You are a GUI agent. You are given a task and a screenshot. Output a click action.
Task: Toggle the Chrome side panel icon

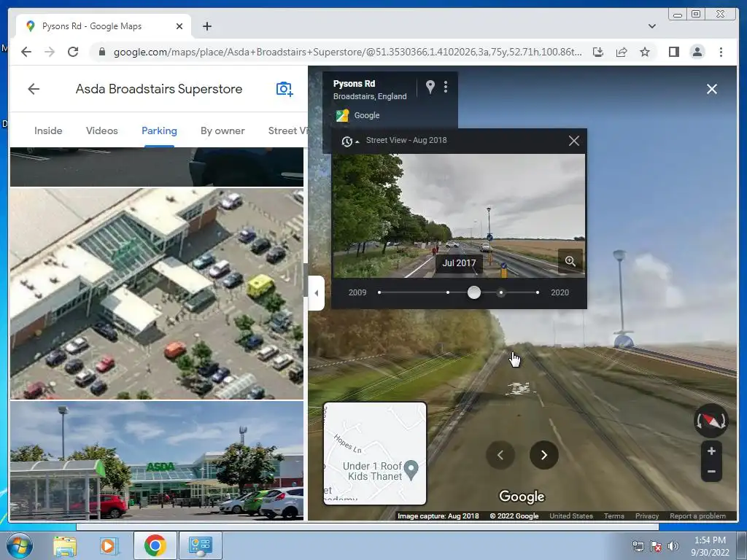pyautogui.click(x=673, y=52)
